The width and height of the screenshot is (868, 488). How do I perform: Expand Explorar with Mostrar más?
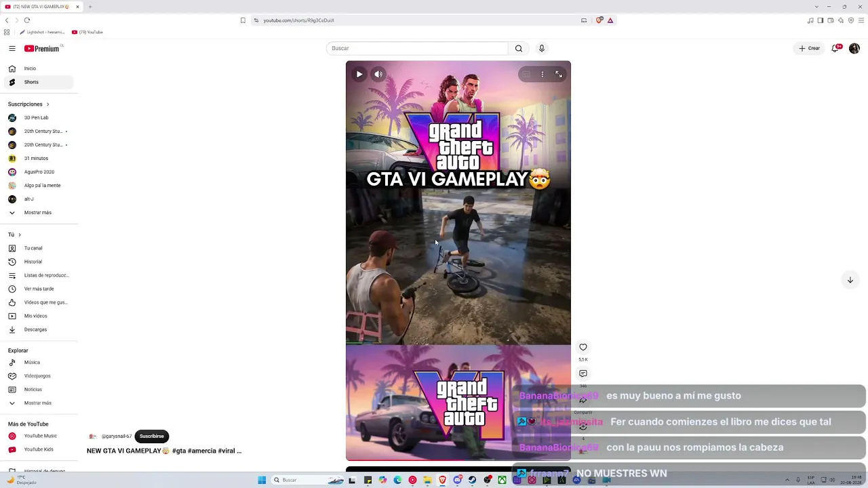click(x=38, y=403)
